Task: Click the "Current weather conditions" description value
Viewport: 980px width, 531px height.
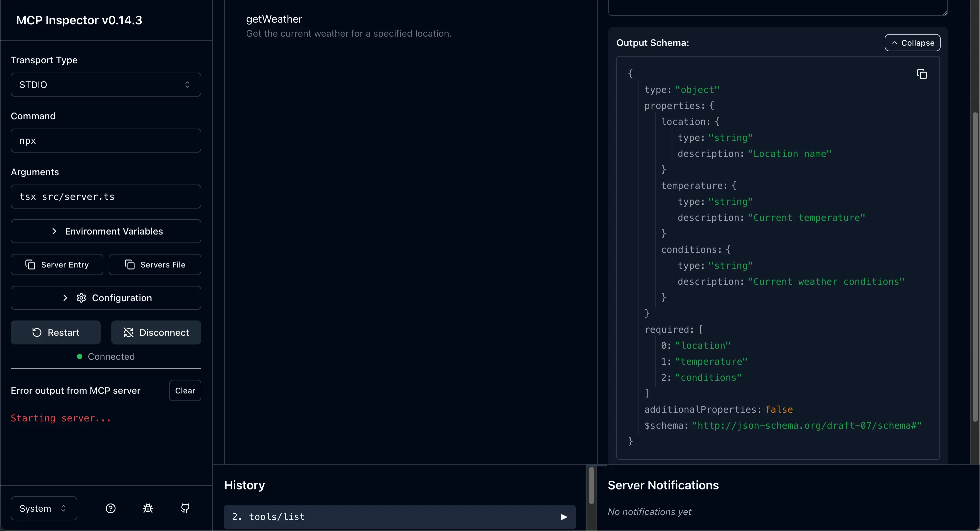Action: 826,281
